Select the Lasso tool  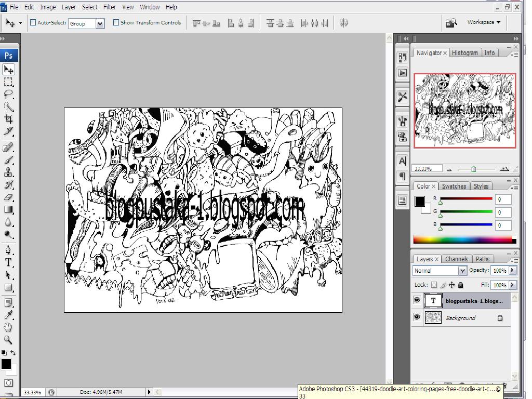click(9, 95)
